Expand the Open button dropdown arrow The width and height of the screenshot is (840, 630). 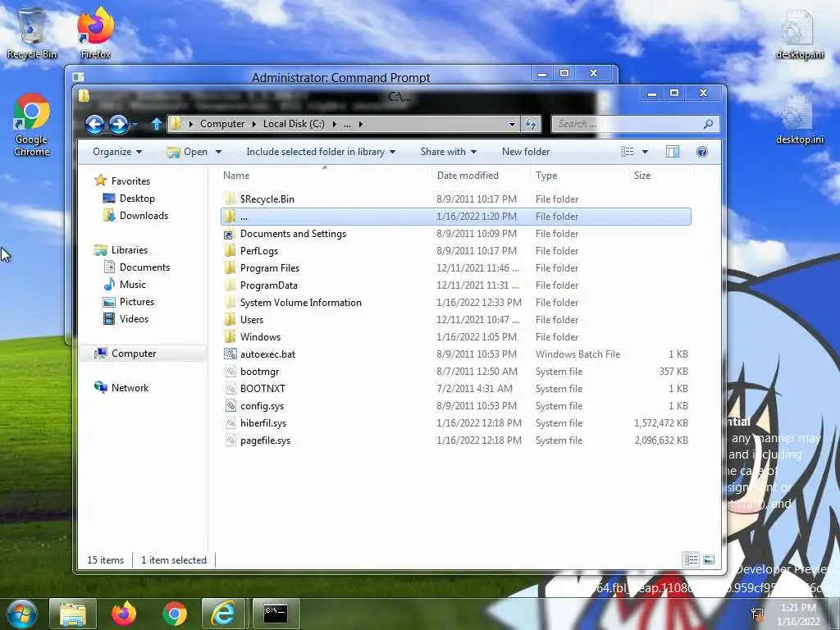(x=218, y=152)
